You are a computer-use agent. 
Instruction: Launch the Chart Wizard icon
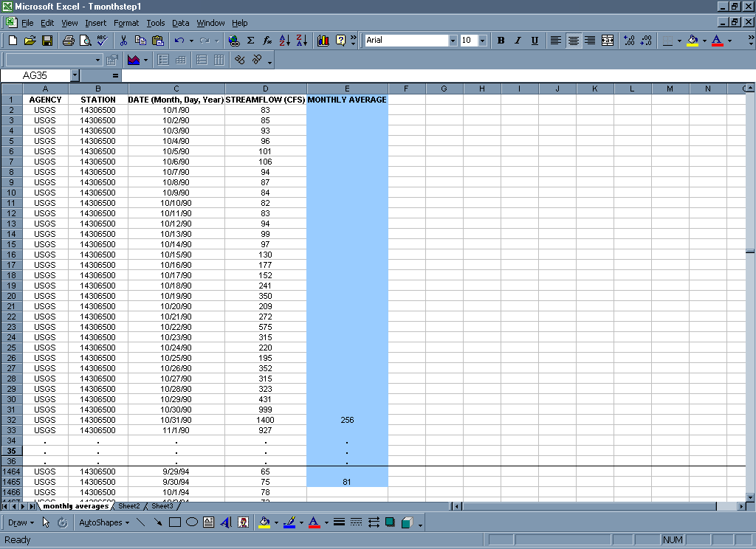[323, 41]
